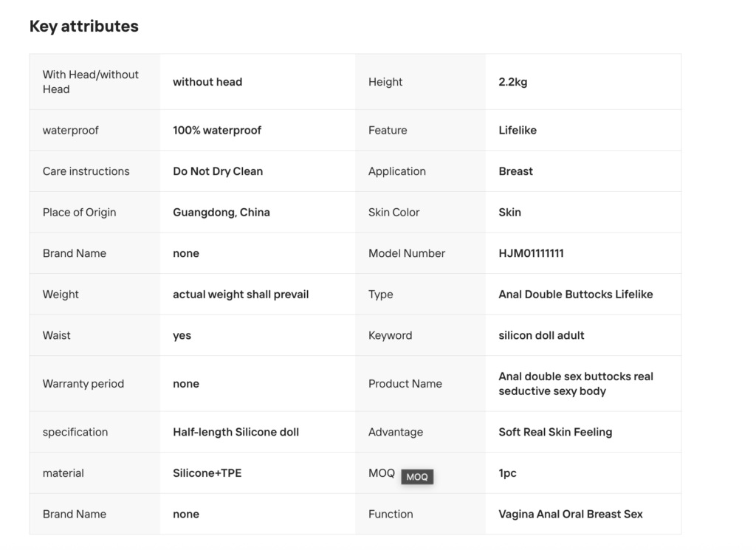Click the 'Model Number' label
756x550 pixels.
tap(406, 253)
